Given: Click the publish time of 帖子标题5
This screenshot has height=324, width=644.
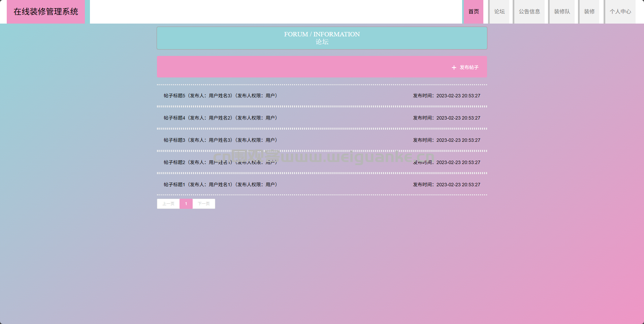Looking at the screenshot, I should 447,96.
